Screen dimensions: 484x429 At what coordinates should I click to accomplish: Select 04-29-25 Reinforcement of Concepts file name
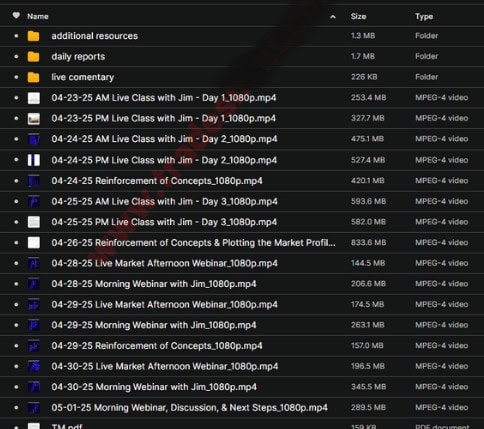(157, 346)
